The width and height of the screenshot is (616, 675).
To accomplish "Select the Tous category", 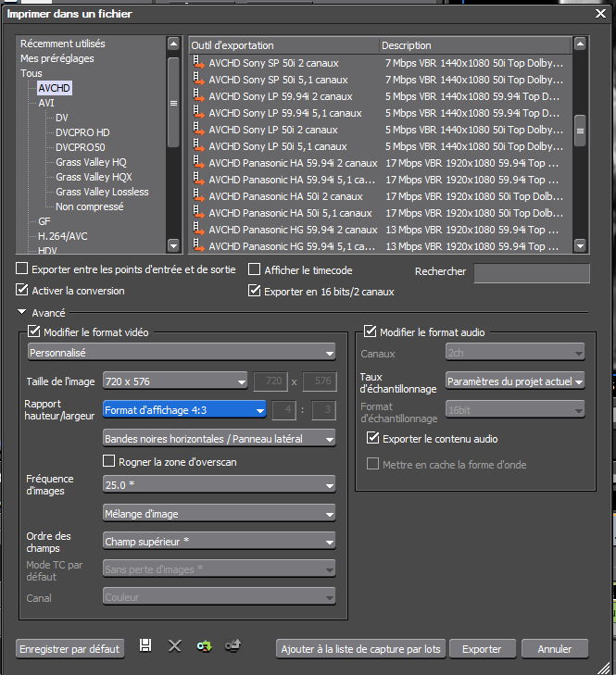I will pos(31,73).
